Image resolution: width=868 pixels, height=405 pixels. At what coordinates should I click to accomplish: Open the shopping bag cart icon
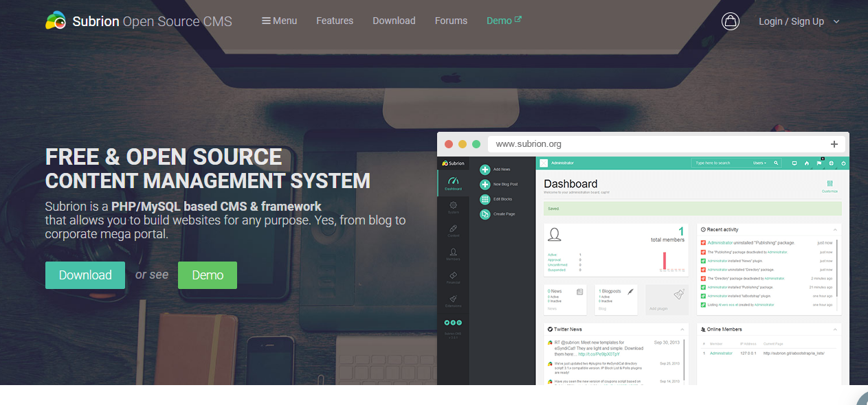731,21
